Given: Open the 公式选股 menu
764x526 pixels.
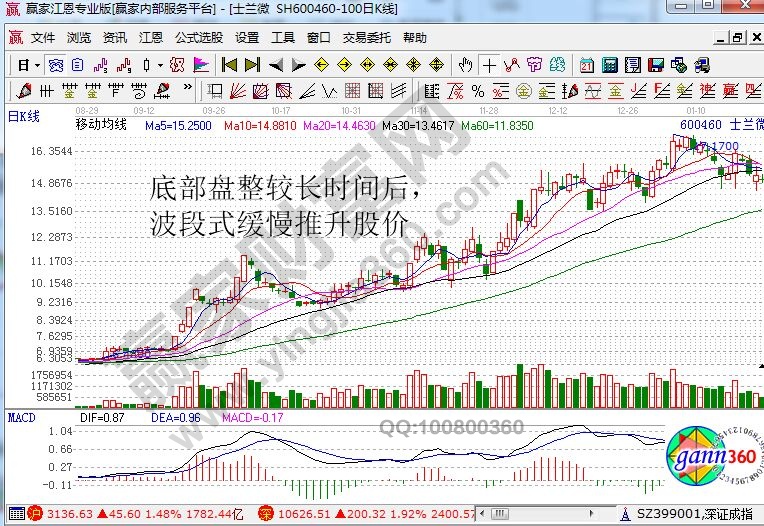Looking at the screenshot, I should click(199, 38).
